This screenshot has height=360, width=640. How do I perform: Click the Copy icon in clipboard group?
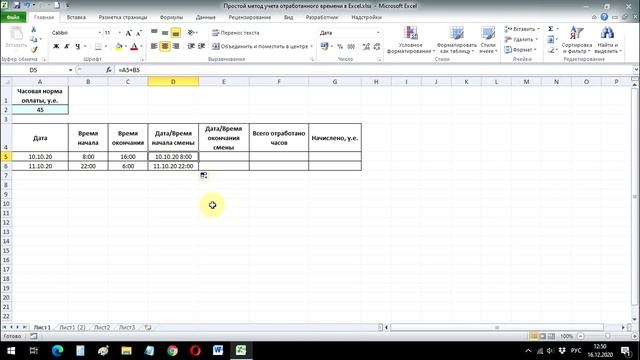[33, 39]
